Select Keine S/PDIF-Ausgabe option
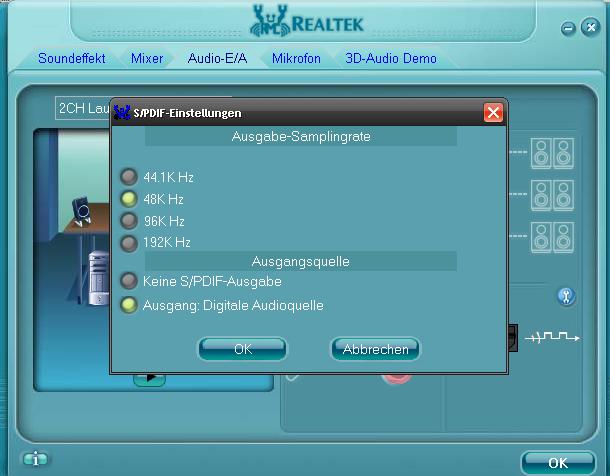 click(x=129, y=281)
